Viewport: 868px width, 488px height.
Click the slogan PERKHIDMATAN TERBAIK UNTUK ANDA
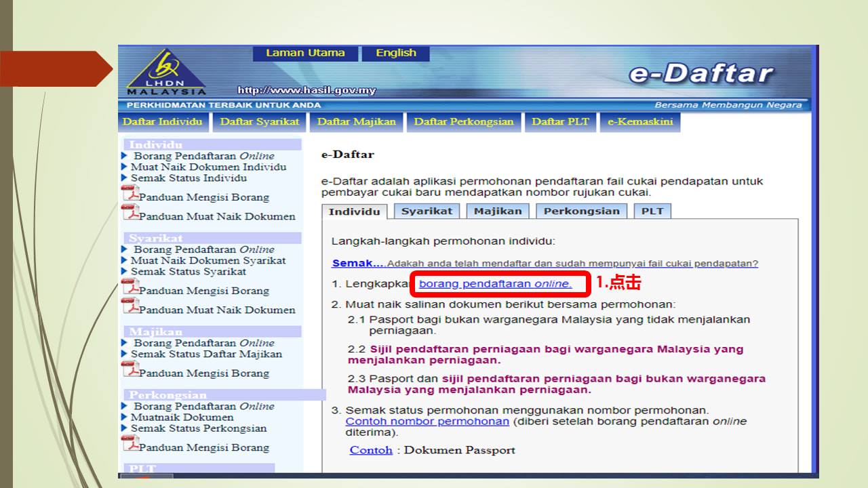coord(224,105)
